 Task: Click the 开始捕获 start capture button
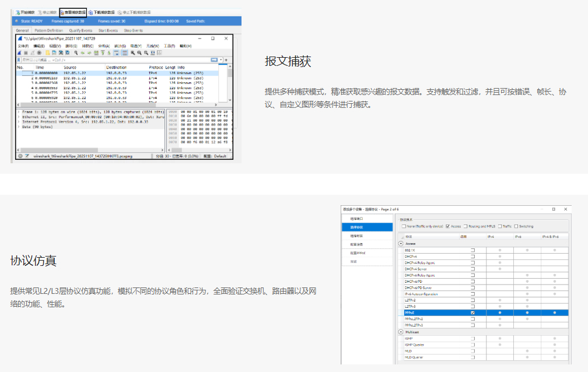26,12
